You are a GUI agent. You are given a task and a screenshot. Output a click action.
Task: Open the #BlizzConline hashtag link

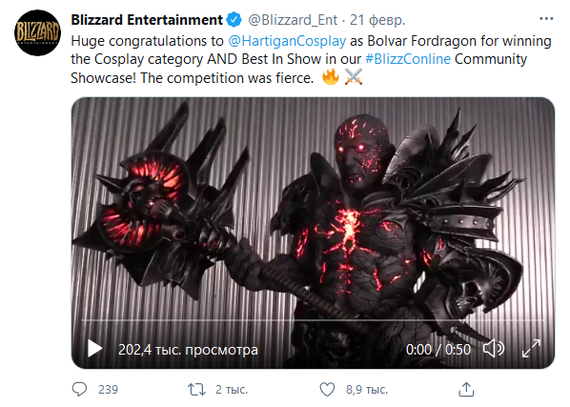click(x=408, y=59)
